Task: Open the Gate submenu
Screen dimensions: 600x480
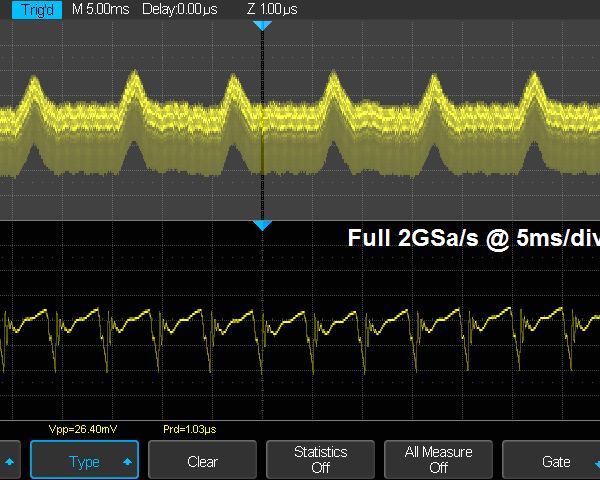Action: click(555, 462)
